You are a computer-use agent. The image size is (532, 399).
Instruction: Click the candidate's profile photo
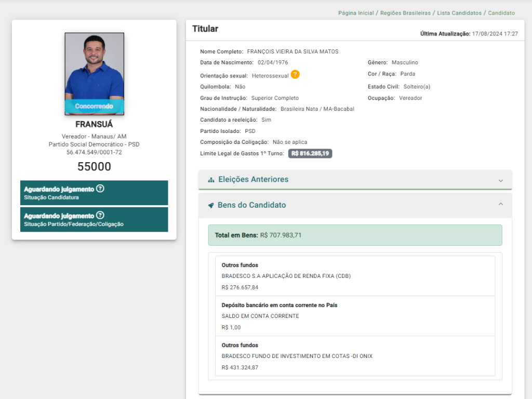[94, 65]
